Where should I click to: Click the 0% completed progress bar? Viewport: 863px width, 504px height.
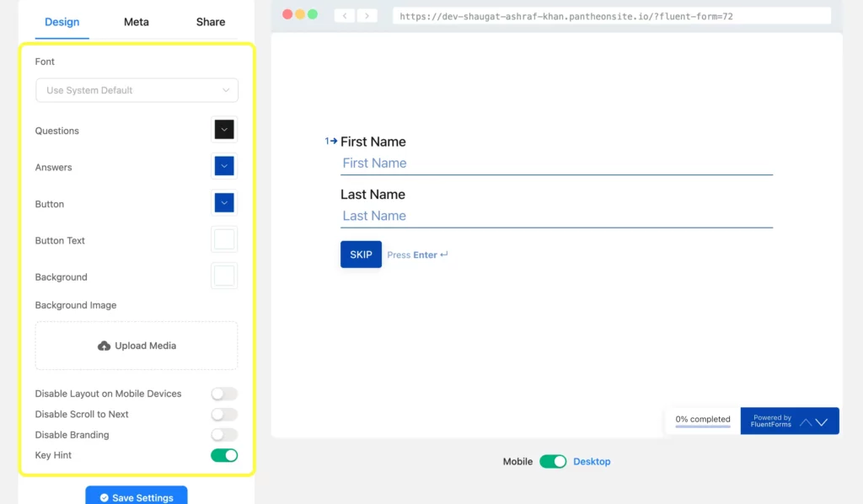(x=703, y=421)
